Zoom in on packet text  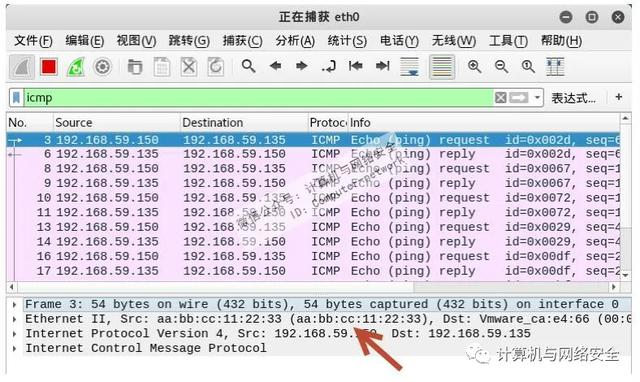click(x=474, y=66)
